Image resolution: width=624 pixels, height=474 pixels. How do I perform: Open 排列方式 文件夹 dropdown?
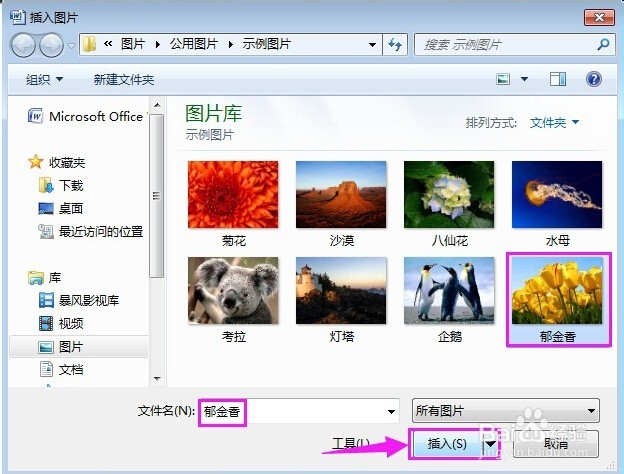coord(554,123)
